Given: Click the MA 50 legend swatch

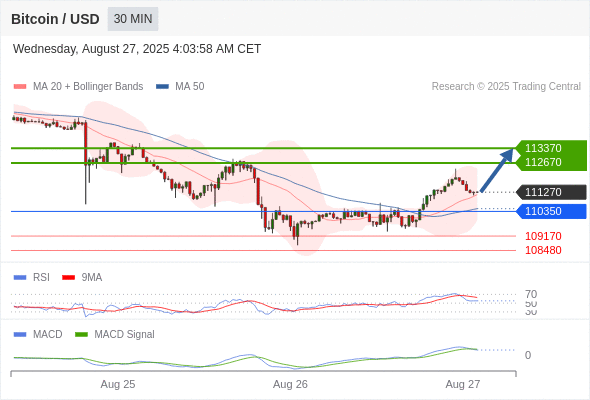Looking at the screenshot, I should pos(162,87).
